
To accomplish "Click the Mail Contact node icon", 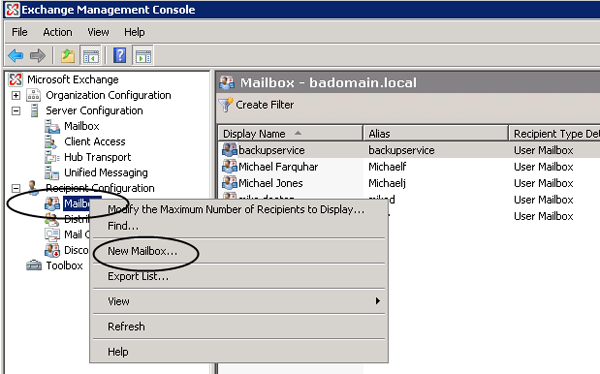I will (x=52, y=234).
